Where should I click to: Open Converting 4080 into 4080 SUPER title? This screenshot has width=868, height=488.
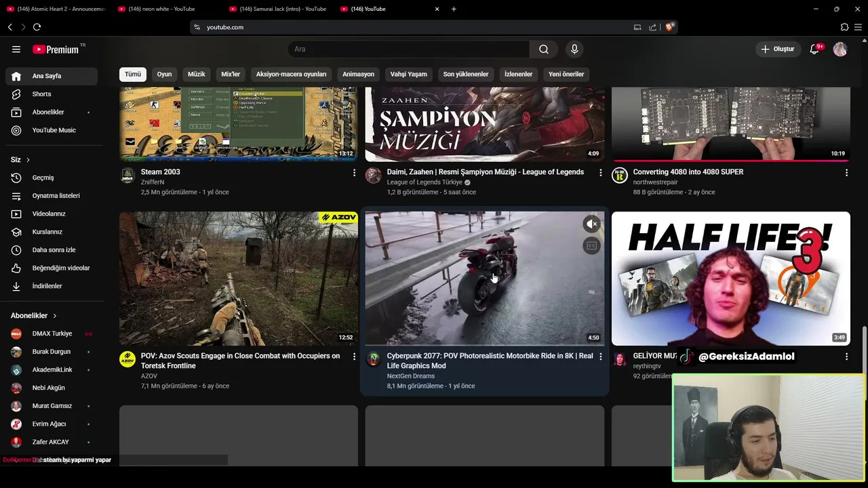point(688,172)
